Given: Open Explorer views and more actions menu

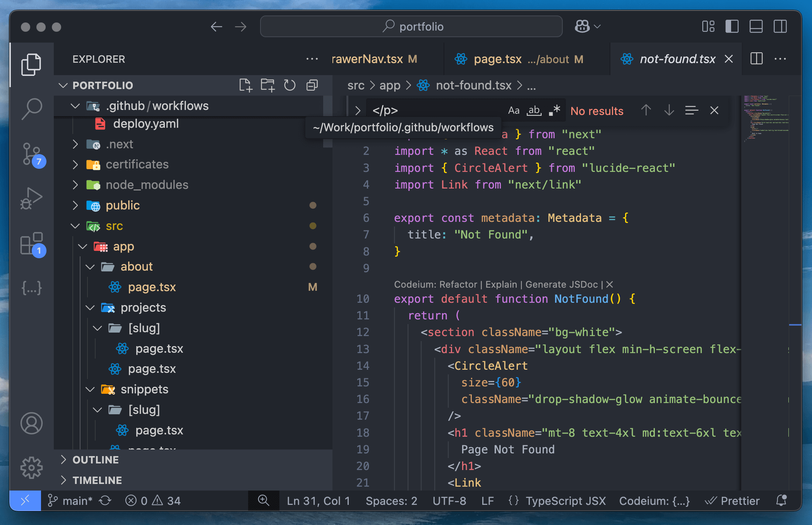Looking at the screenshot, I should pos(312,59).
